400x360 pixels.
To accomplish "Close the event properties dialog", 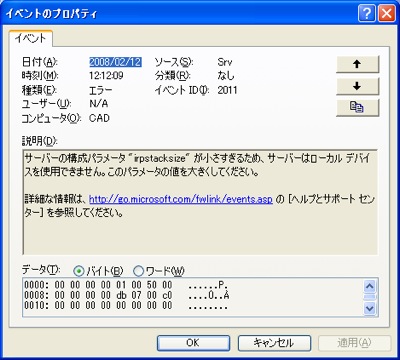I will coord(386,14).
